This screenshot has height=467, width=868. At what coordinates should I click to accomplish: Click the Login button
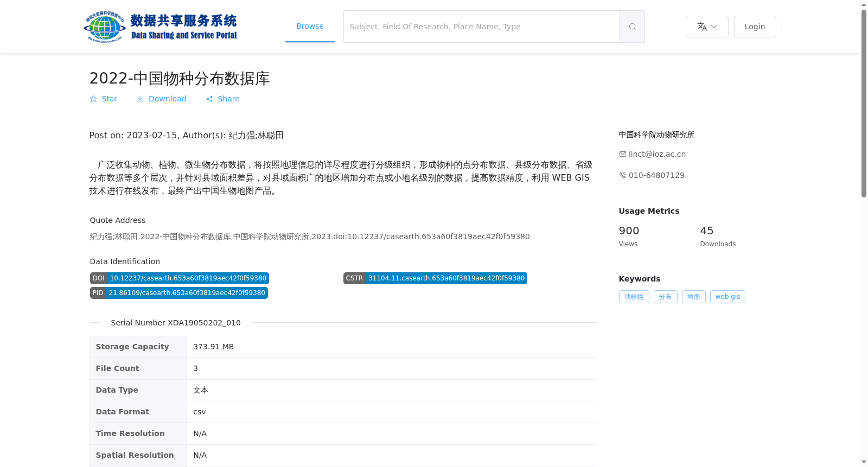[755, 27]
